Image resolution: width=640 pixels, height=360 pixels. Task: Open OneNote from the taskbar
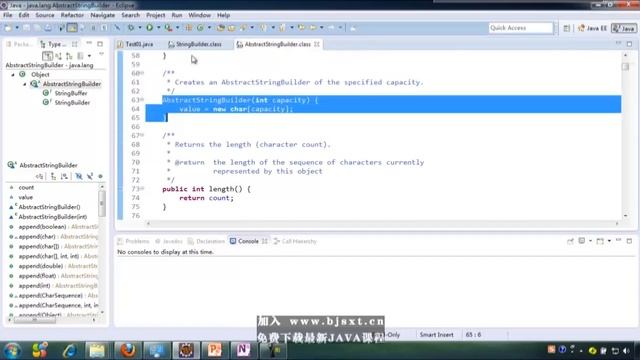click(243, 350)
